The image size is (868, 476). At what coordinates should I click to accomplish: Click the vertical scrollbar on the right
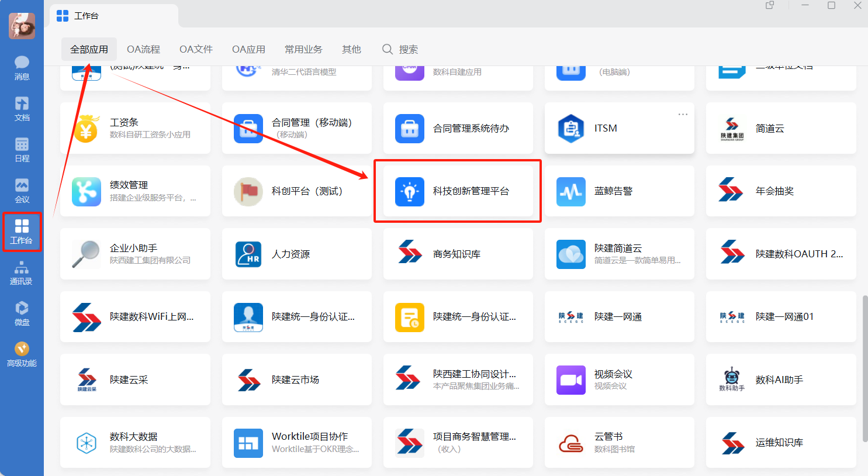[864, 368]
